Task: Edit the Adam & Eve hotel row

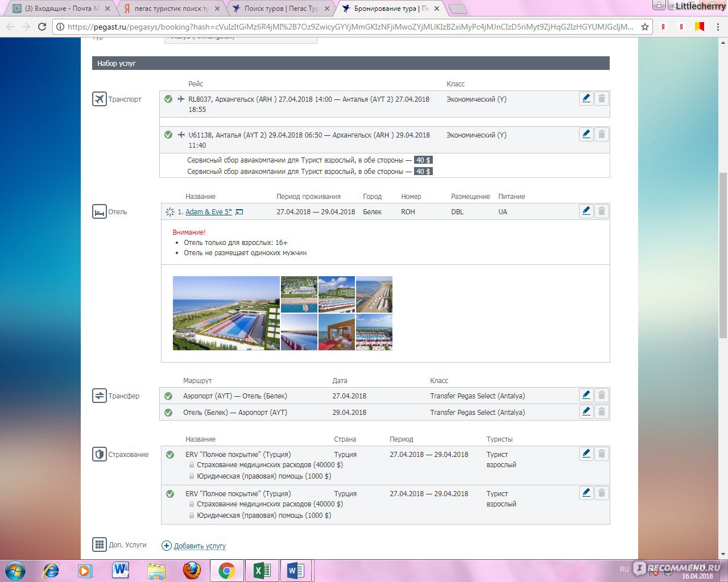Action: [x=586, y=211]
